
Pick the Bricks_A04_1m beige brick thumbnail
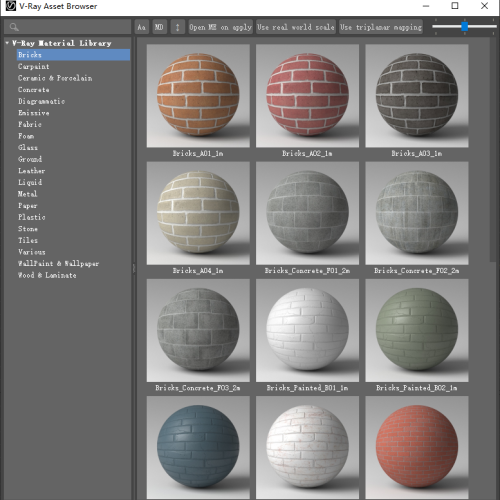click(198, 213)
